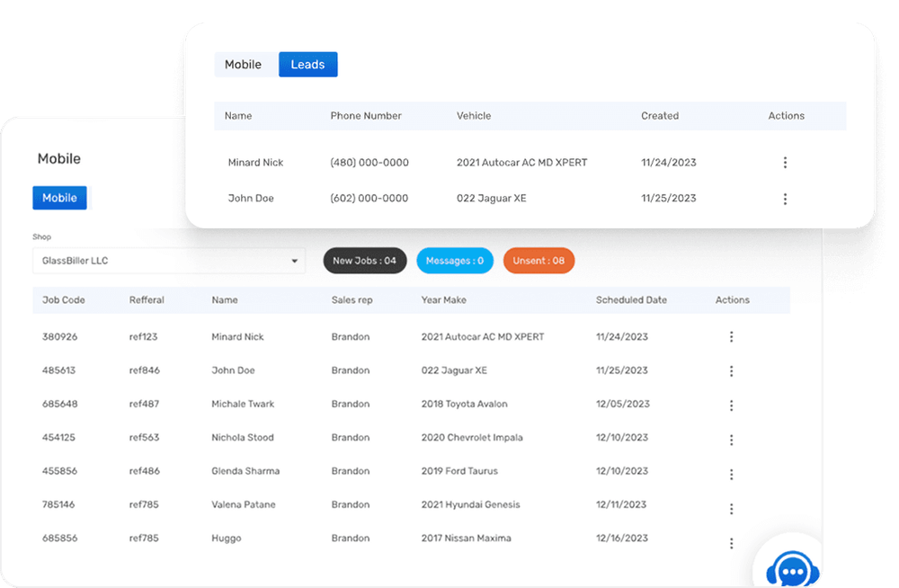The height and width of the screenshot is (588, 899).
Task: Click the orange Unsent : 08 badge
Action: coord(539,261)
